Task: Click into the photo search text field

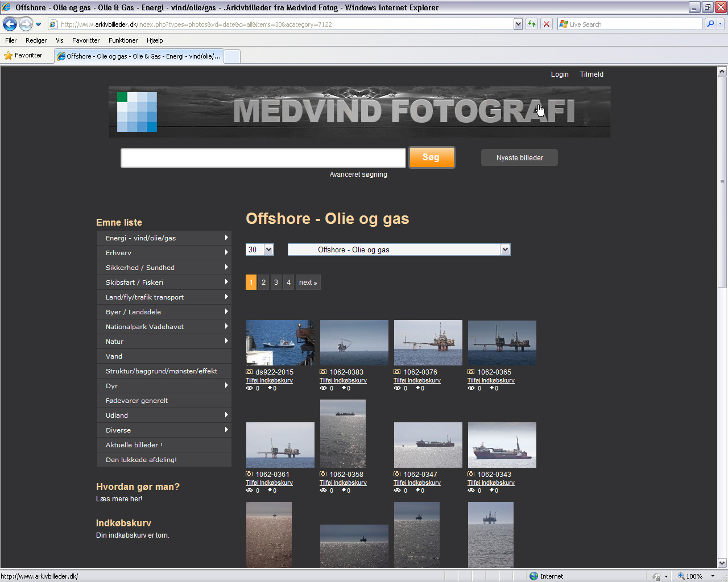Action: (x=263, y=158)
